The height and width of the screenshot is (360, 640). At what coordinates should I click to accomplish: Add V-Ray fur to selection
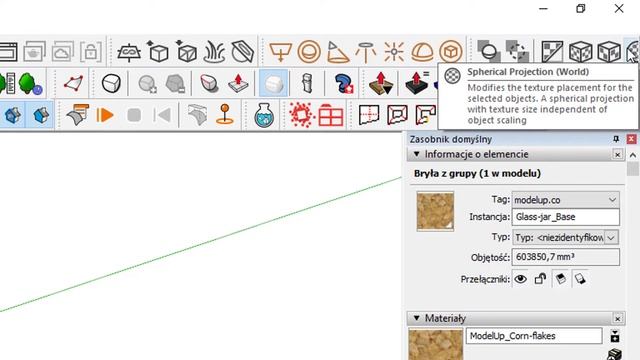pyautogui.click(x=215, y=52)
